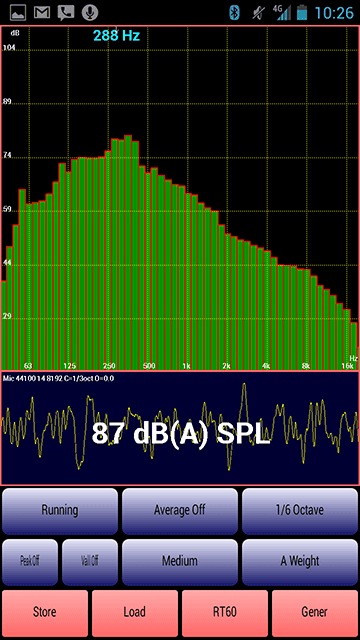Tap the 16k frequency axis label
360x640 pixels.
point(347,366)
